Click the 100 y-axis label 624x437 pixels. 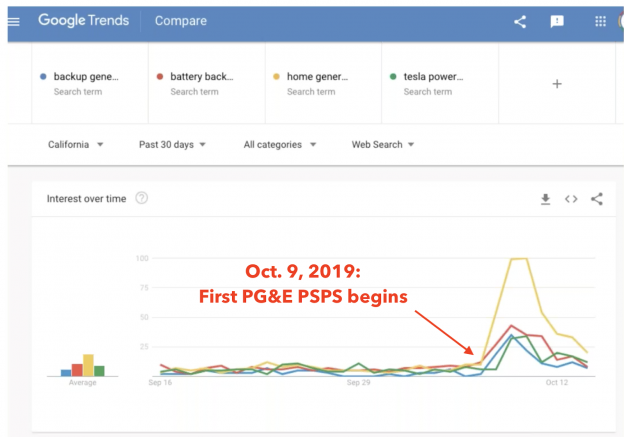tap(142, 258)
